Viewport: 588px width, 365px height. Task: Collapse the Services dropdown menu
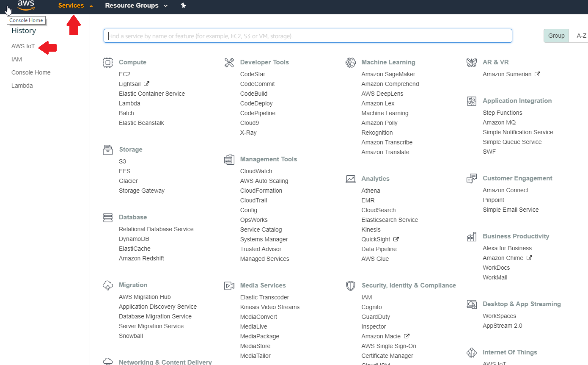pos(75,6)
